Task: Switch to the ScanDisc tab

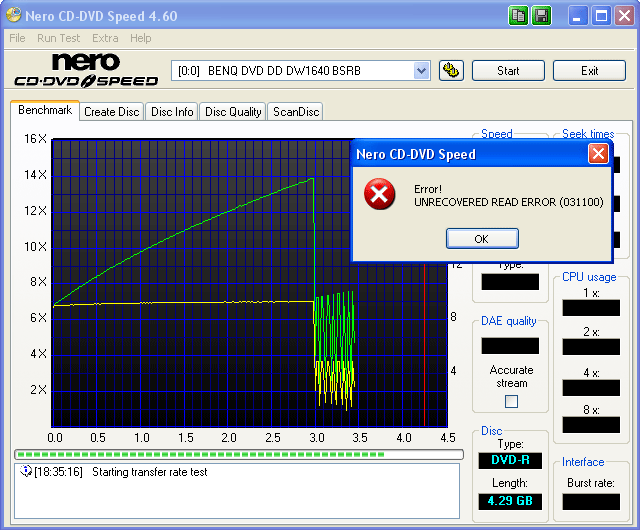Action: [296, 112]
